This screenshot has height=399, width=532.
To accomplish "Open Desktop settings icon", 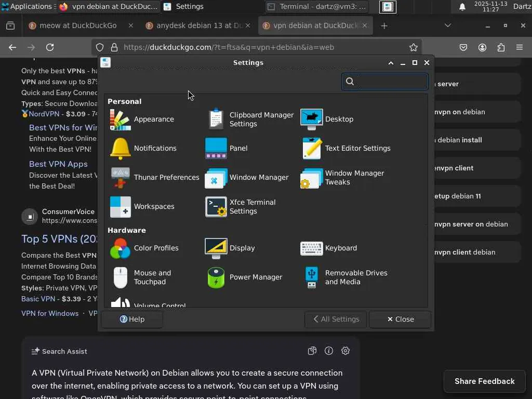I will click(312, 119).
